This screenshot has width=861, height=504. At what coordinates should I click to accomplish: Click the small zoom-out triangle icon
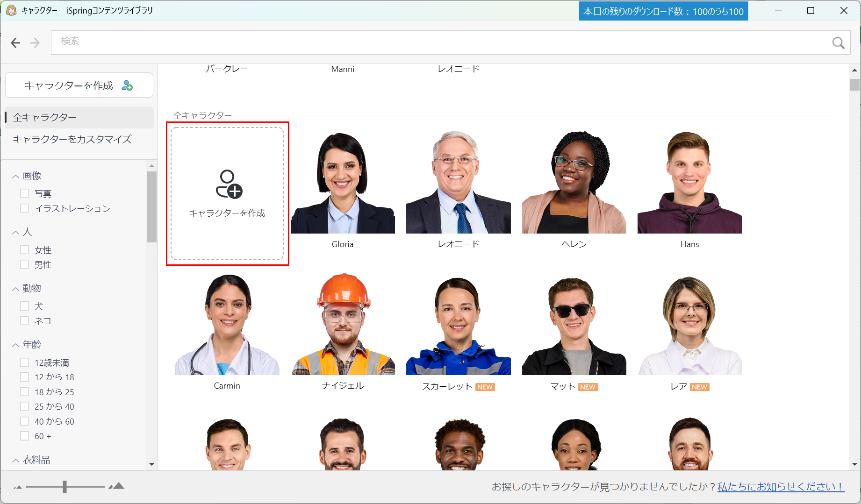pos(18,487)
